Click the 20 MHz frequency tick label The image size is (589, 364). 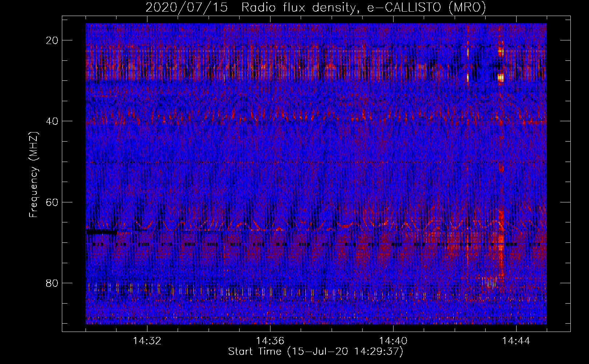pos(52,40)
